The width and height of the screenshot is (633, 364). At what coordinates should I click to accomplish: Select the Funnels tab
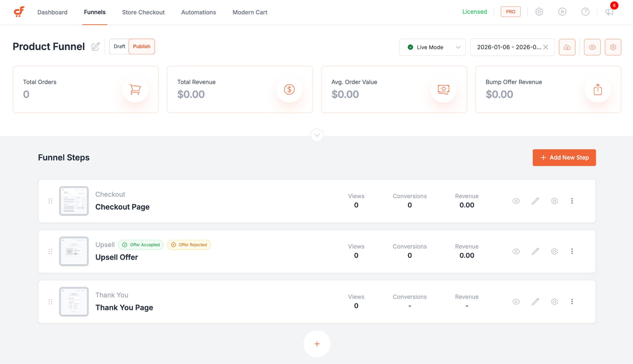point(95,12)
